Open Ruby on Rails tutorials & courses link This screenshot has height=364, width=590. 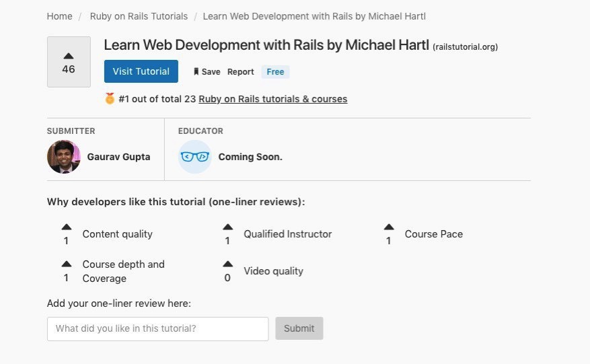click(x=273, y=99)
